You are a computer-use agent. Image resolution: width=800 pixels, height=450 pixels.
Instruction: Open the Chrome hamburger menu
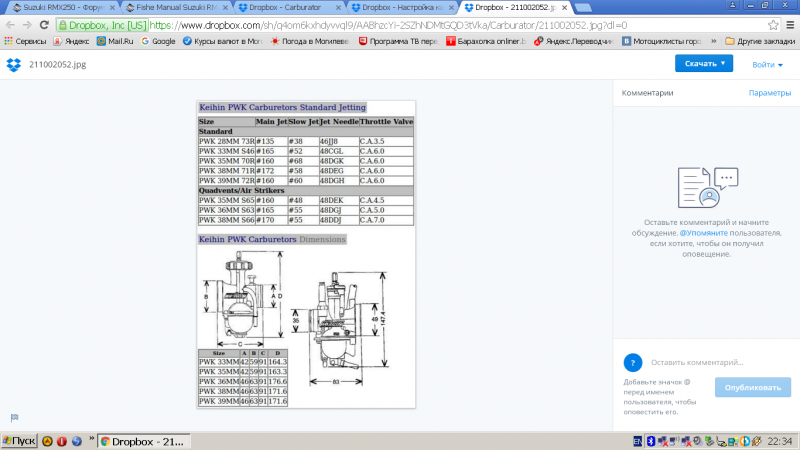tap(790, 25)
